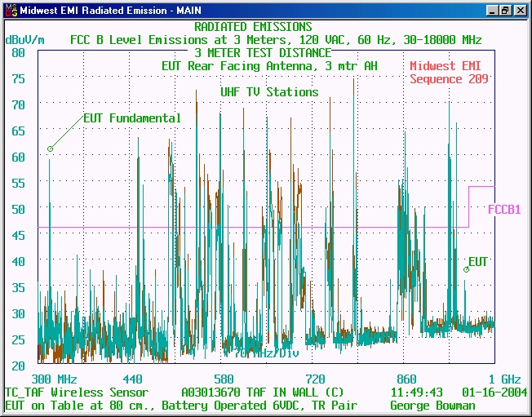This screenshot has width=532, height=417.
Task: Click the 580 frequency axis tick label
Action: [x=224, y=379]
